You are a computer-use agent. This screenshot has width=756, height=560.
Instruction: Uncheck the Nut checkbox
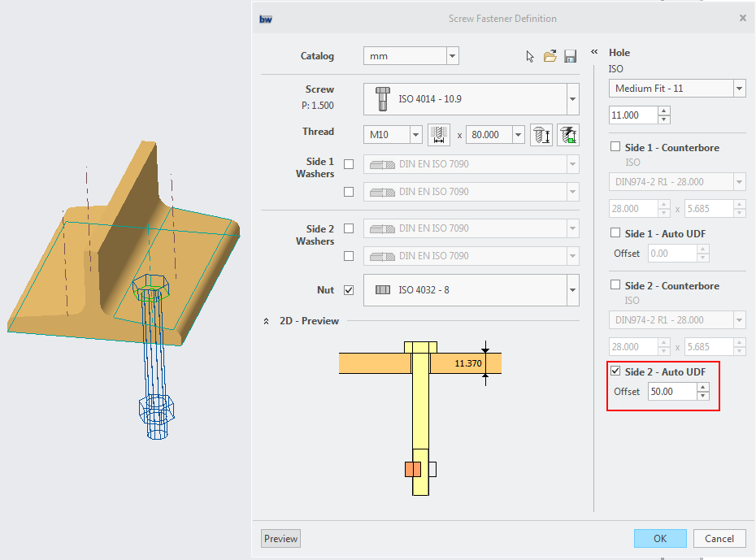[349, 290]
